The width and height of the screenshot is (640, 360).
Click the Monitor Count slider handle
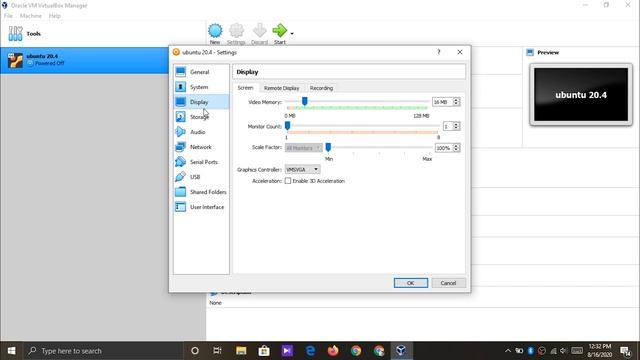pos(287,126)
